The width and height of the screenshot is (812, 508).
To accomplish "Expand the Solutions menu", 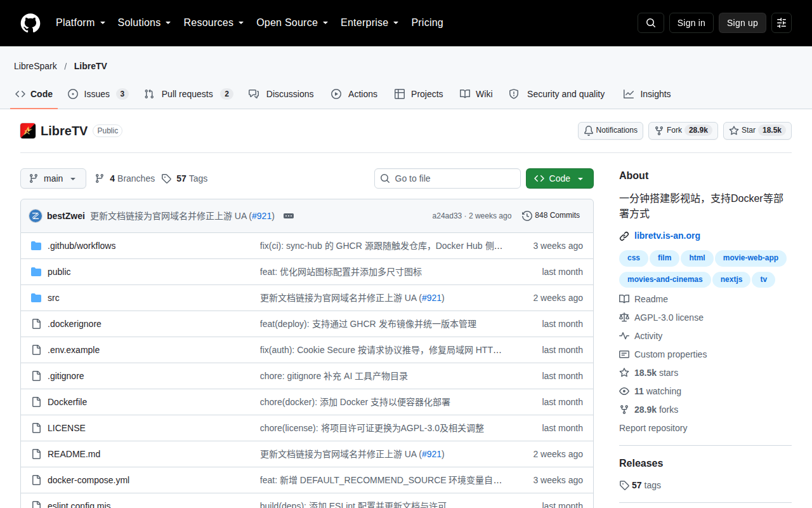I will coord(145,23).
